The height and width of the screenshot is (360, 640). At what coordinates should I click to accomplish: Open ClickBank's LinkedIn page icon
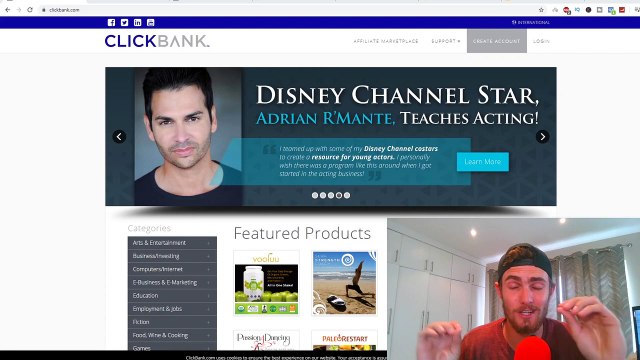tap(138, 22)
